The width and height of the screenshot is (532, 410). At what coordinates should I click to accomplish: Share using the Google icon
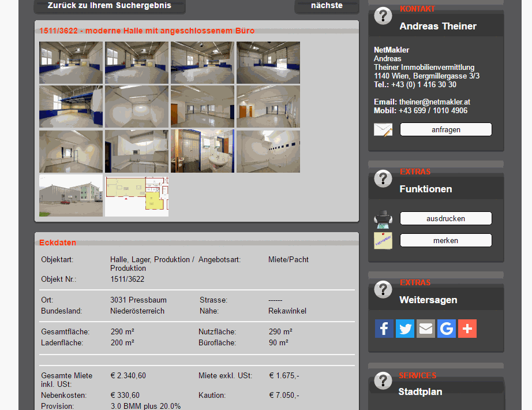click(446, 329)
